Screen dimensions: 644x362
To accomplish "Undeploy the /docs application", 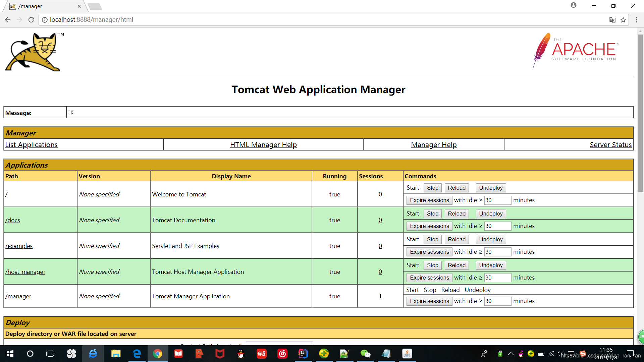I will tap(491, 214).
